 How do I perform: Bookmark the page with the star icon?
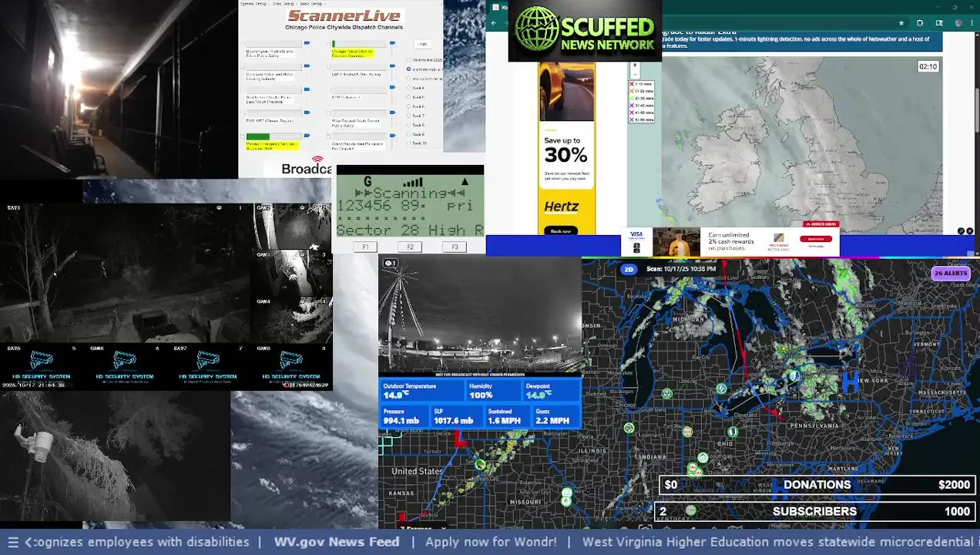pos(901,23)
